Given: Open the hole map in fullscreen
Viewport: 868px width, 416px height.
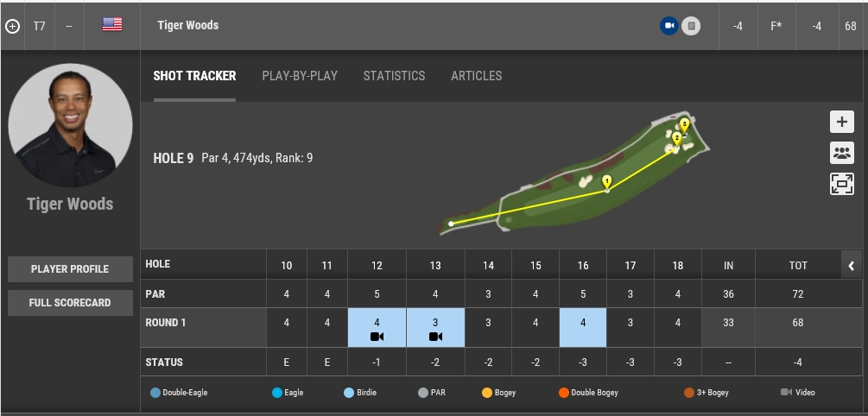Looking at the screenshot, I should pyautogui.click(x=842, y=183).
